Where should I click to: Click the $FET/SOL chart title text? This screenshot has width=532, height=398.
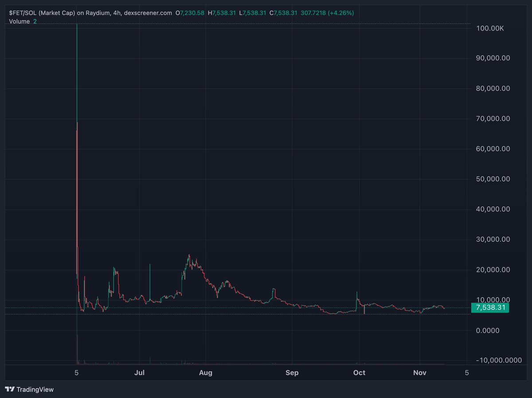90,13
